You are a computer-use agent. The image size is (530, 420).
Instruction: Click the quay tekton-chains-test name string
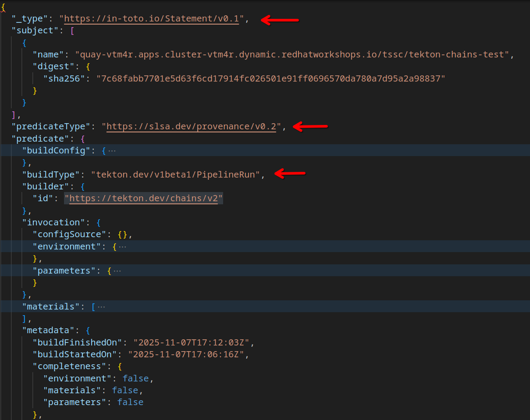point(292,55)
